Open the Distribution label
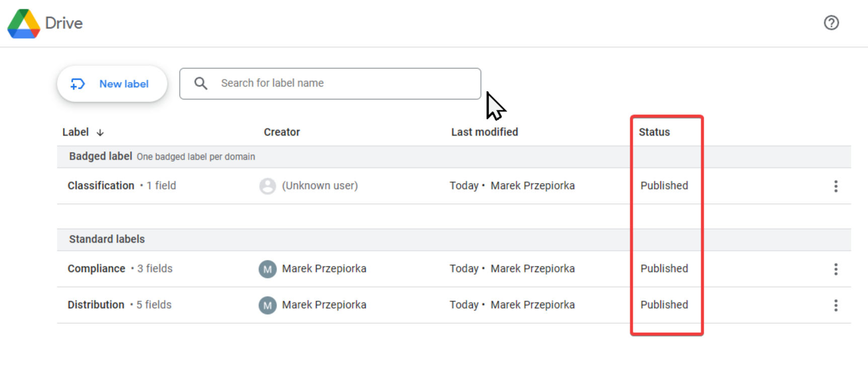The width and height of the screenshot is (868, 367). tap(96, 305)
